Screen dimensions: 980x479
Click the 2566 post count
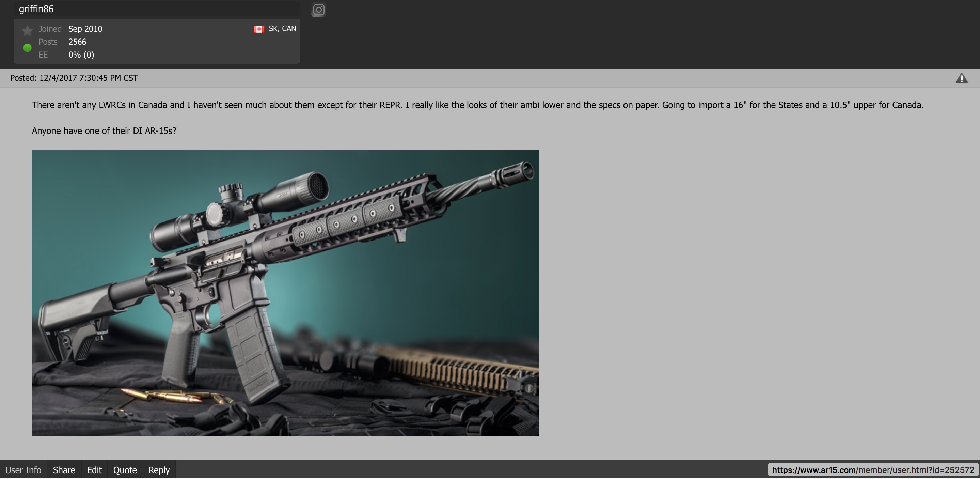point(77,42)
